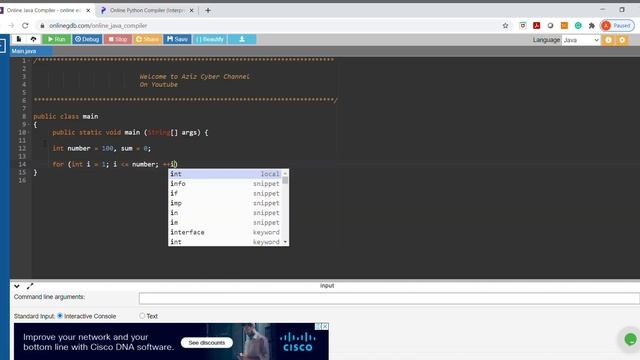Click the download code icon button
This screenshot has width=640, height=360.
[242, 39]
